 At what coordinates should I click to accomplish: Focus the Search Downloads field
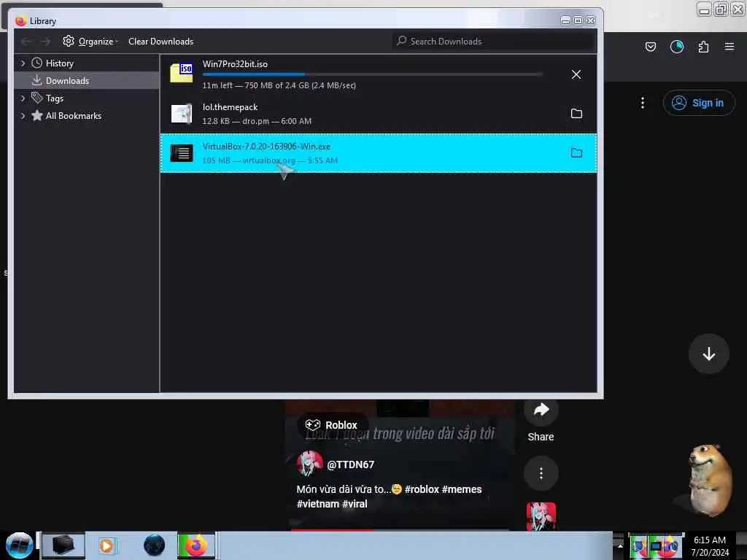(493, 42)
